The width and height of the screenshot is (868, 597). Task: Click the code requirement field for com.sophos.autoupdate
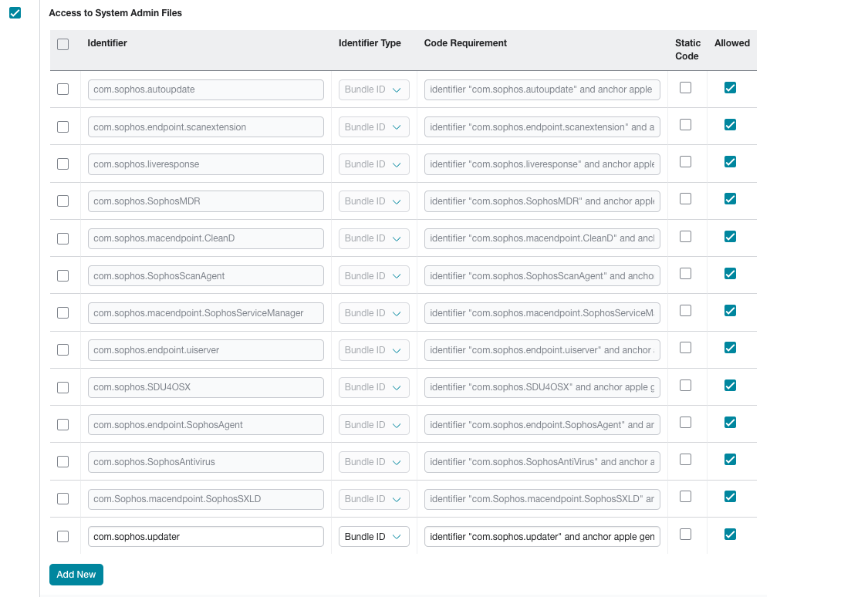(542, 89)
